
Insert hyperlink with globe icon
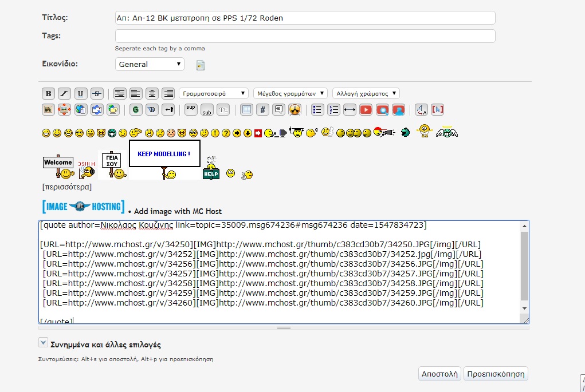point(81,109)
